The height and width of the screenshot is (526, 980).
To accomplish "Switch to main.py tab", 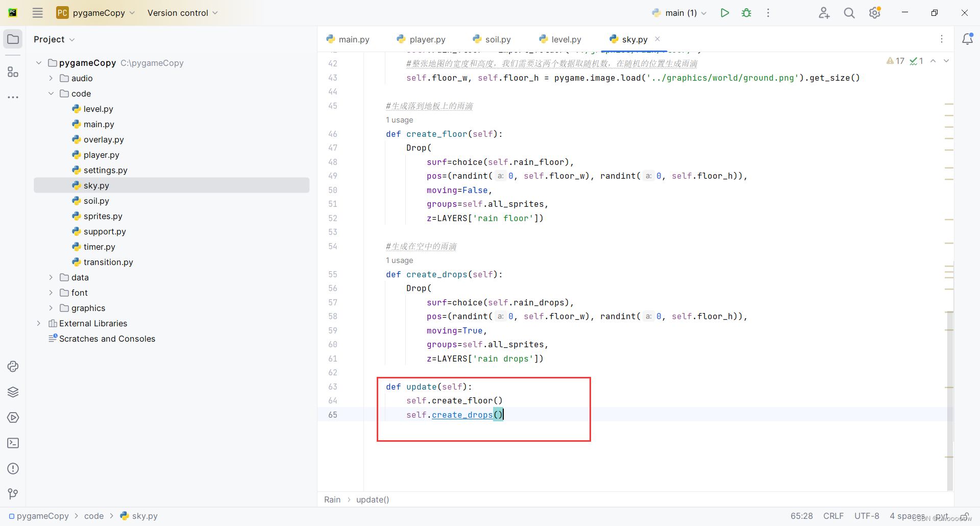I will pos(348,39).
